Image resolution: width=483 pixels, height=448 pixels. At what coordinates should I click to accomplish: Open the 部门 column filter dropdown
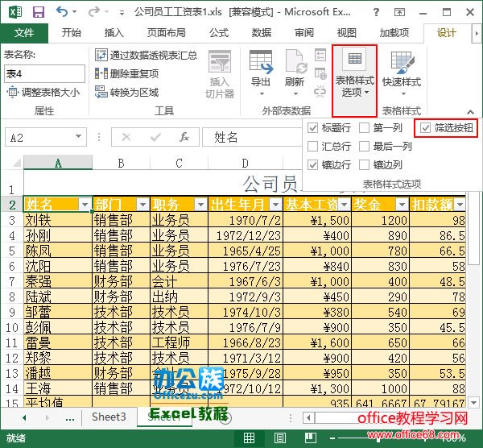(x=142, y=205)
